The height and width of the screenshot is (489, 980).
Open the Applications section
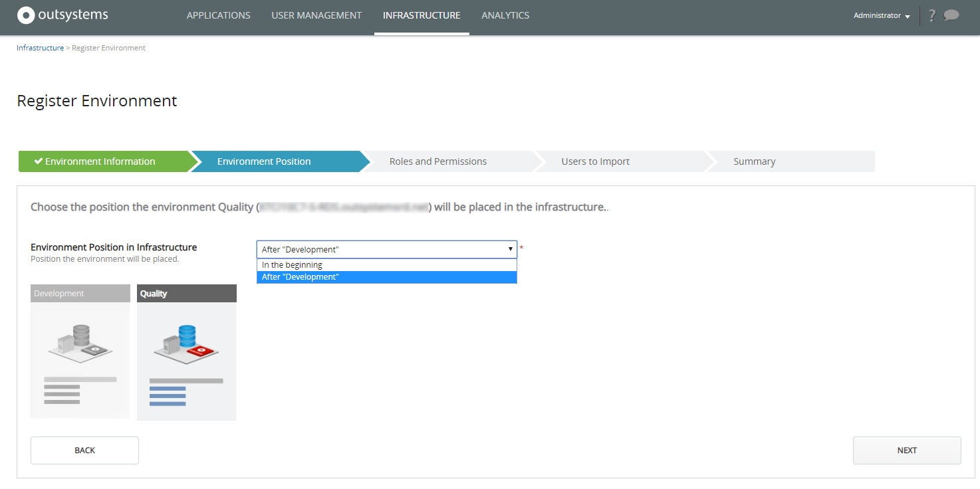218,15
